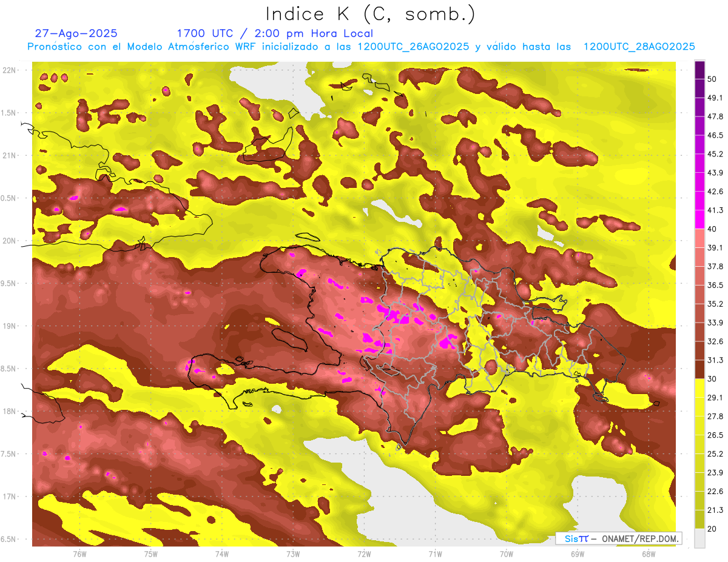Click the dark purple colorbar segment beside 50
Screen dimensions: 728x562
[x=700, y=70]
